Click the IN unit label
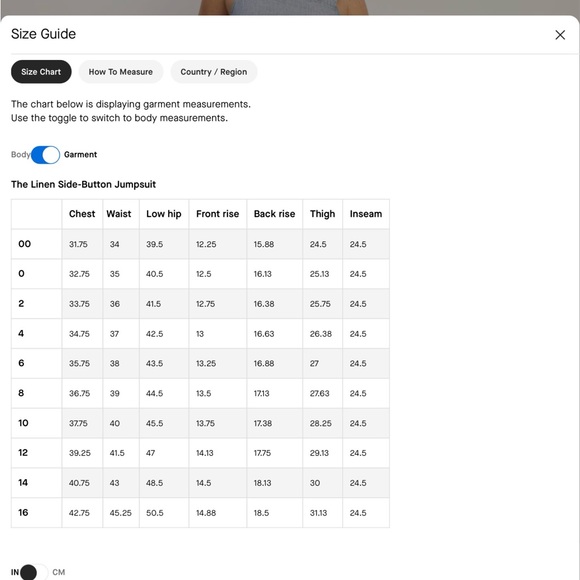This screenshot has height=580, width=580. point(15,572)
